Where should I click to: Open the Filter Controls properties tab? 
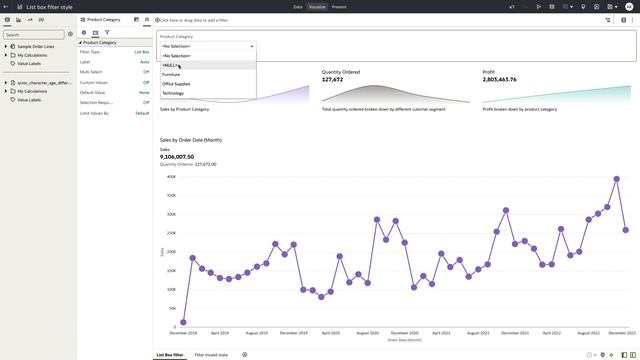click(x=95, y=32)
